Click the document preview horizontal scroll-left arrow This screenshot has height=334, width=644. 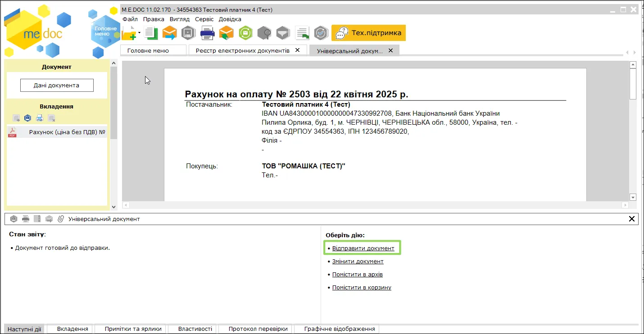click(126, 205)
